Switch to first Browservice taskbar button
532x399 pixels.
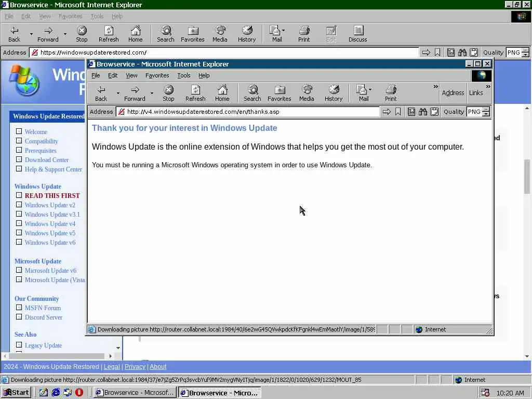(x=135, y=393)
